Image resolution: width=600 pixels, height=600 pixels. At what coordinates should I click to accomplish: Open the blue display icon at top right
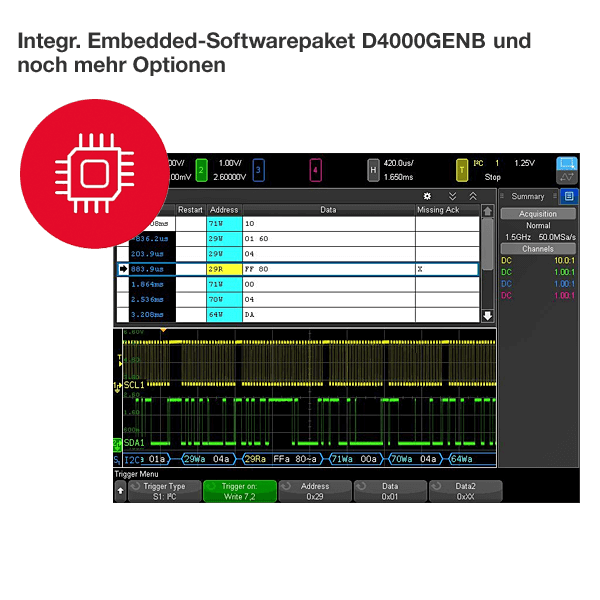[567, 163]
